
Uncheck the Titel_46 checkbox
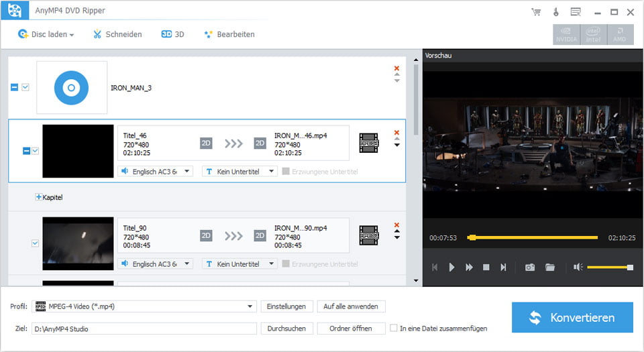click(x=36, y=151)
